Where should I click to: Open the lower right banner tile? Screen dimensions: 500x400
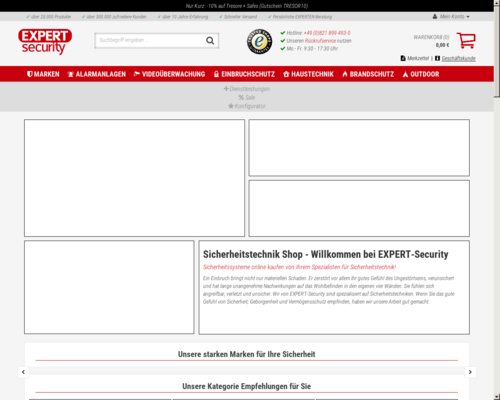[x=359, y=208]
